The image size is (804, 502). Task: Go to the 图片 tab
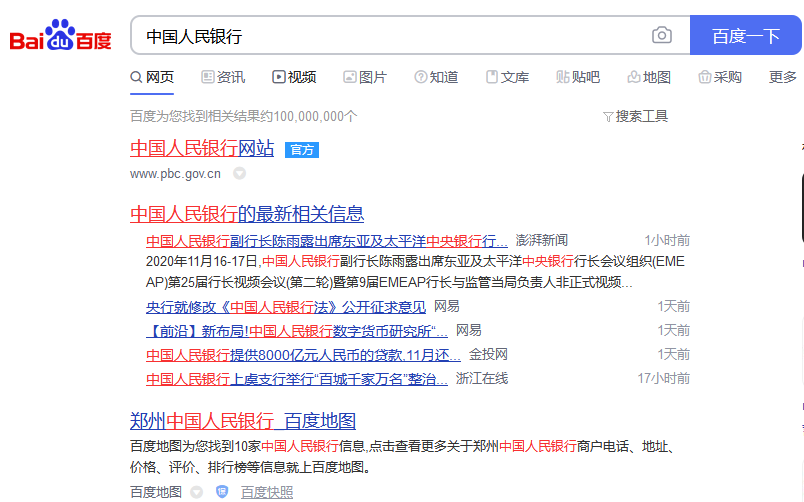point(365,77)
